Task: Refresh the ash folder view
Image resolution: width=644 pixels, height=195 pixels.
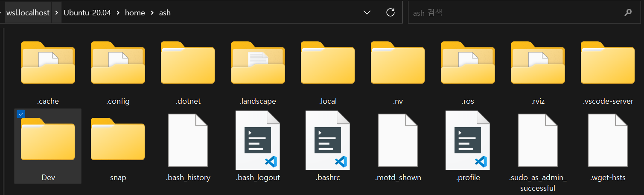Action: 390,12
